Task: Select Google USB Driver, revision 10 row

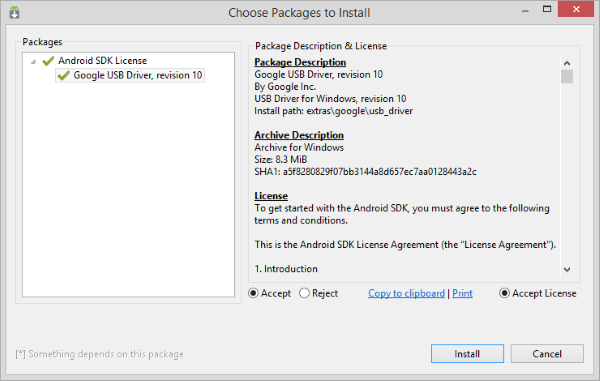Action: pyautogui.click(x=130, y=75)
